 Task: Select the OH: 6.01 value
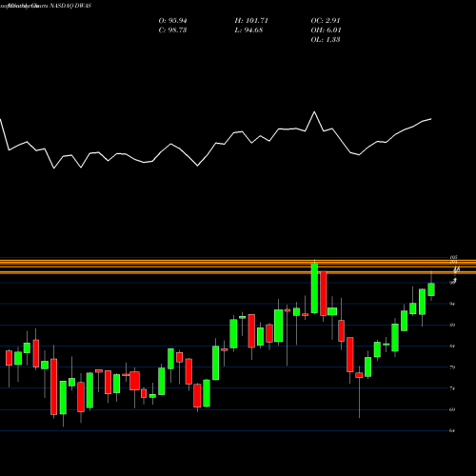326,30
